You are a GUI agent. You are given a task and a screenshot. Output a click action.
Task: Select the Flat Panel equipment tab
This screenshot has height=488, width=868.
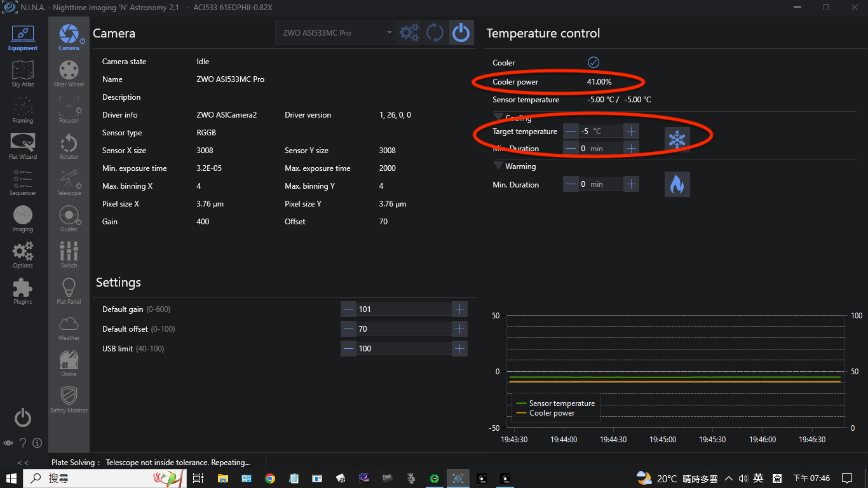point(69,291)
